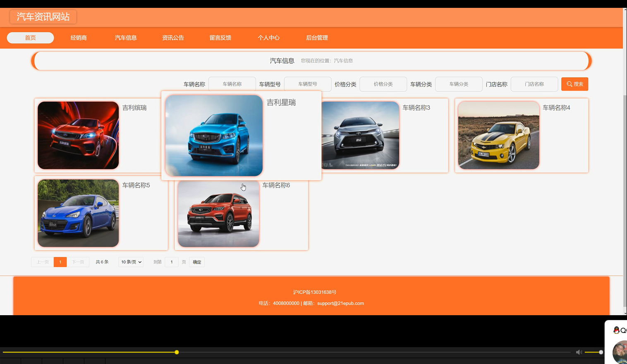The image size is (627, 364).
Task: Select page 1 in pagination
Action: tap(60, 262)
